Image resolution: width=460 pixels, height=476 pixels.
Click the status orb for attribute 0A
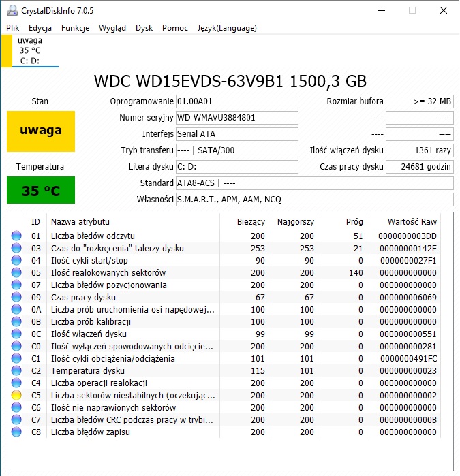pos(16,309)
